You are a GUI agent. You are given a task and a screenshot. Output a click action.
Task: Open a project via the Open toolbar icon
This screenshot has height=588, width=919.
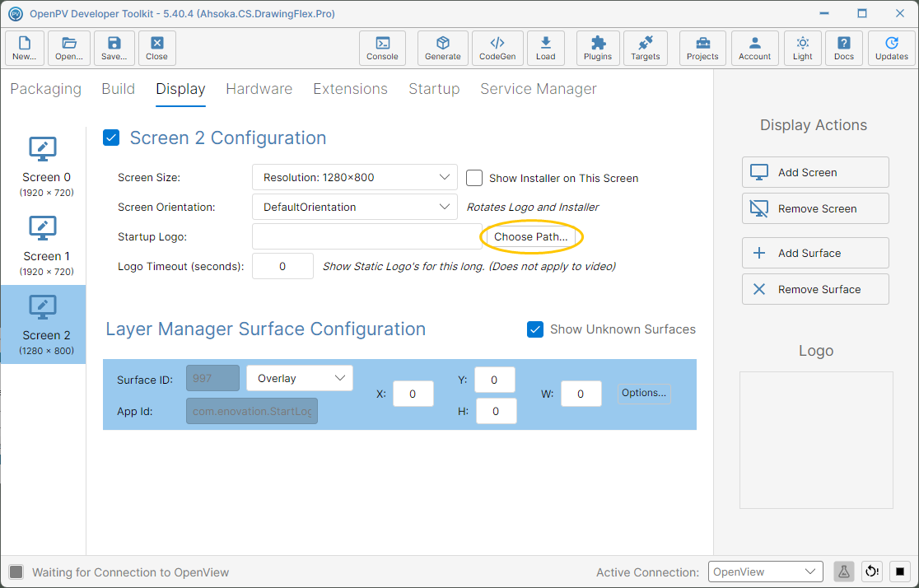click(x=69, y=48)
